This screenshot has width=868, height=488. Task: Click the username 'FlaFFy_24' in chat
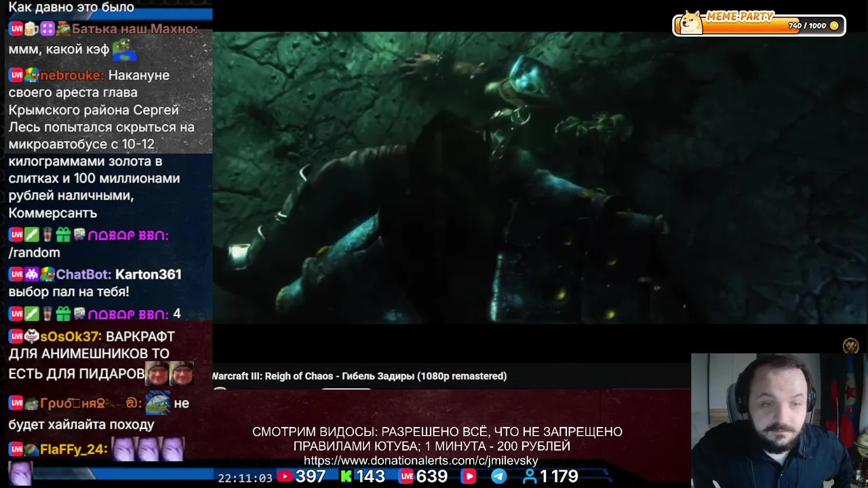(73, 449)
